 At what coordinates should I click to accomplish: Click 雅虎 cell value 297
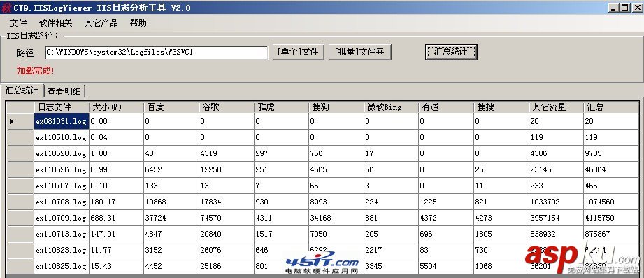tap(281, 153)
